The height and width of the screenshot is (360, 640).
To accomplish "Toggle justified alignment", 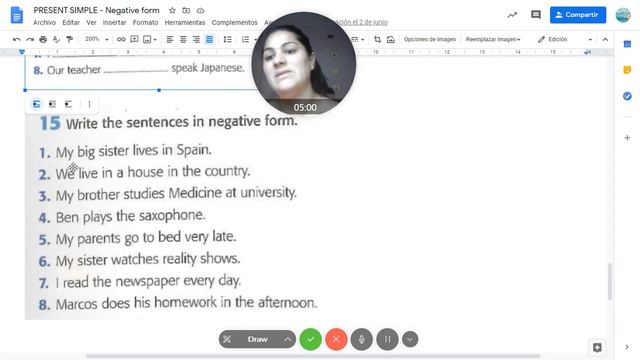I will pos(209,40).
